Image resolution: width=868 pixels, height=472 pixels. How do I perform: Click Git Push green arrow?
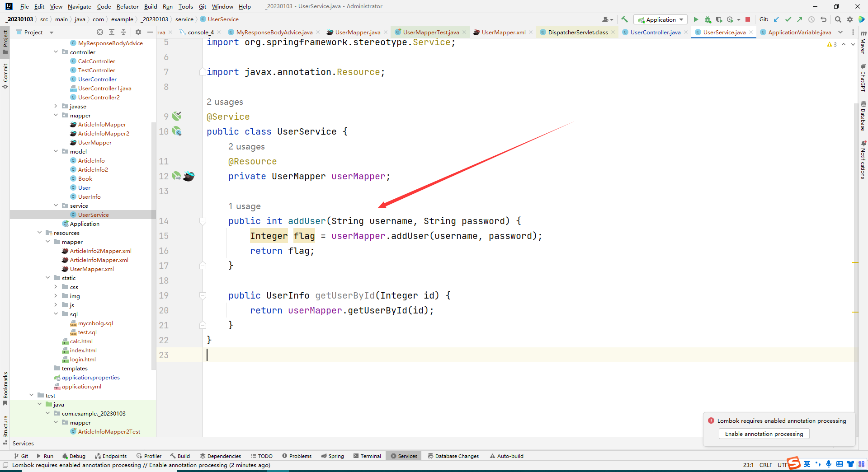coord(800,19)
